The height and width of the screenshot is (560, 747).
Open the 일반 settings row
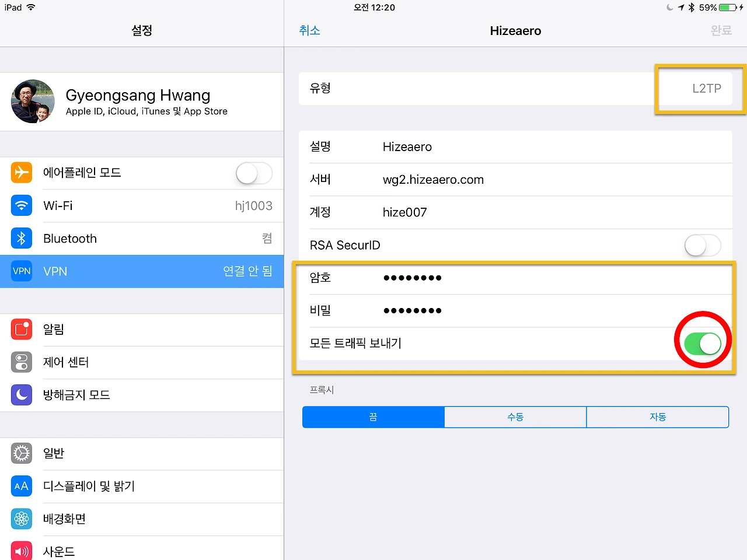click(142, 453)
